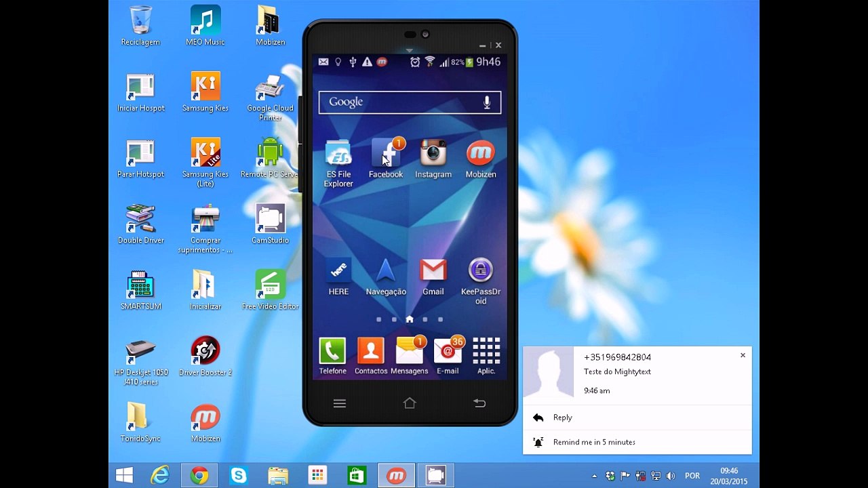Select the CamStudio desktop shortcut
The image size is (868, 488).
pyautogui.click(x=270, y=224)
